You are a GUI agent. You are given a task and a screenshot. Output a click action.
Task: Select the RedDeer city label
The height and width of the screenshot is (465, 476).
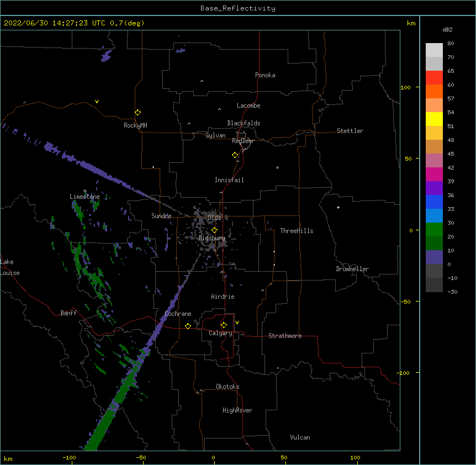point(243,141)
